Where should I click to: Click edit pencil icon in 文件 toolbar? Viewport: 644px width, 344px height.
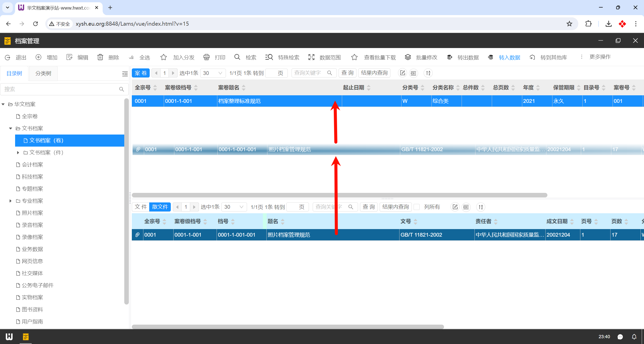coord(455,207)
